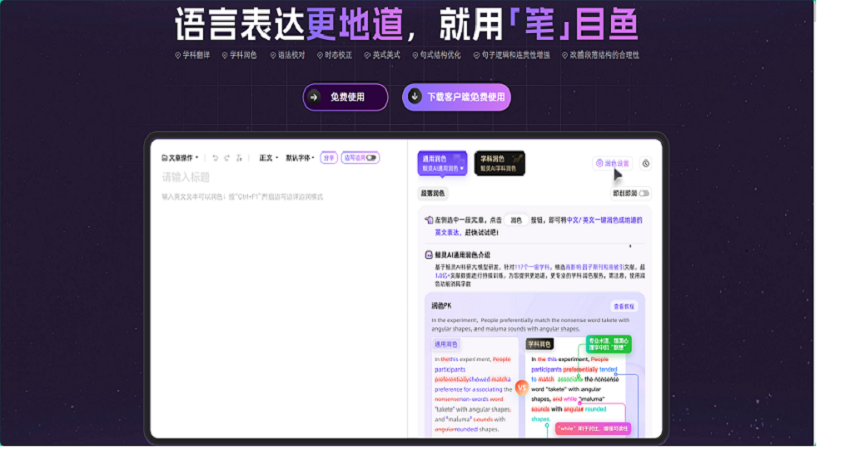Click the 鲸灵AI通用润色介绍 heading icon
This screenshot has height=468, width=846.
coord(428,255)
